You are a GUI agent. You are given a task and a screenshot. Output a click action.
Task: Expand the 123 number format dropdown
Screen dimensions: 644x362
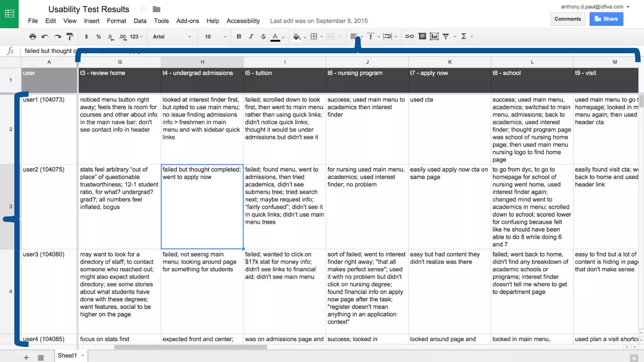pyautogui.click(x=136, y=36)
